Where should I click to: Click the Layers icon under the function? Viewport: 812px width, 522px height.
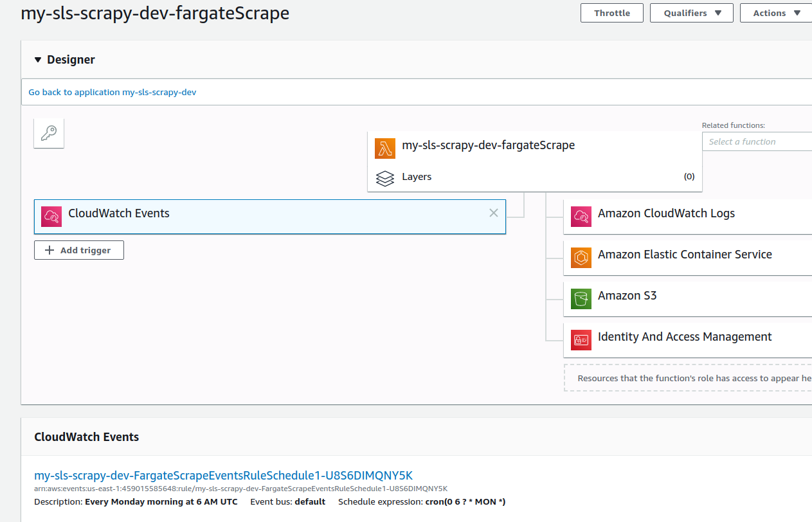click(x=385, y=177)
